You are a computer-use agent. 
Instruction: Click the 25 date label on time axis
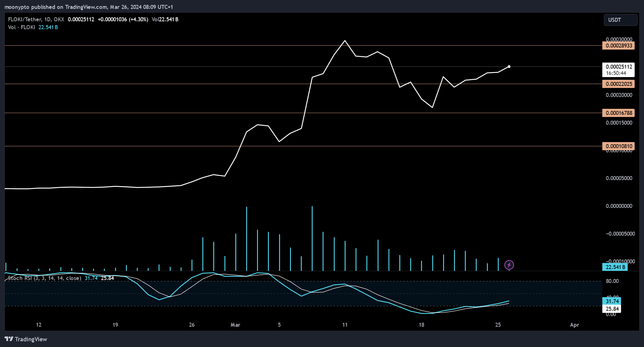click(498, 325)
